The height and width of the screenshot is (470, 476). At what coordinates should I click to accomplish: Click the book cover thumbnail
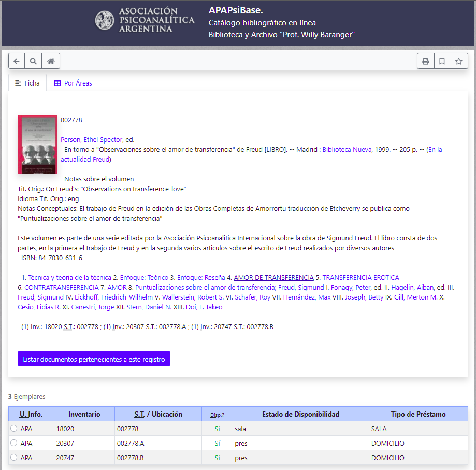point(37,144)
